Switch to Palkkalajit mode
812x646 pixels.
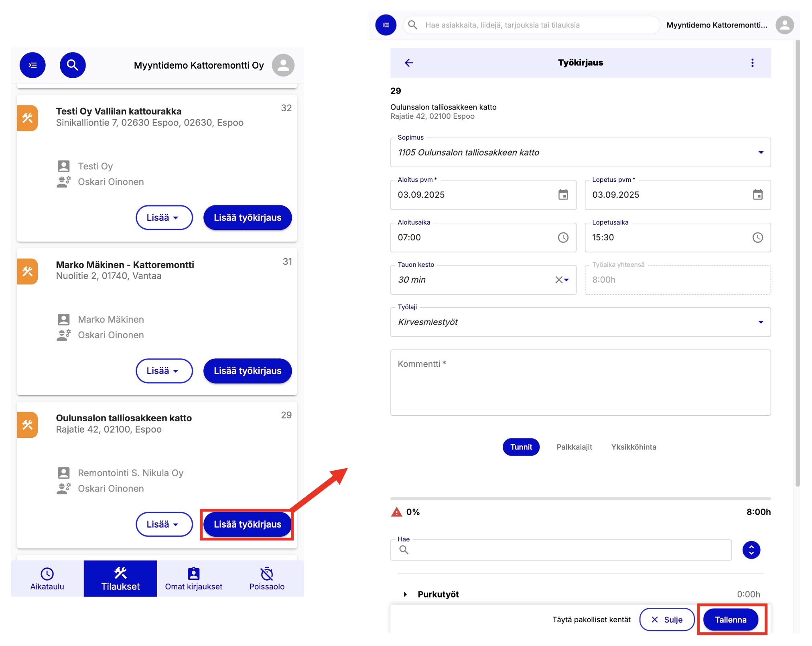pyautogui.click(x=574, y=447)
